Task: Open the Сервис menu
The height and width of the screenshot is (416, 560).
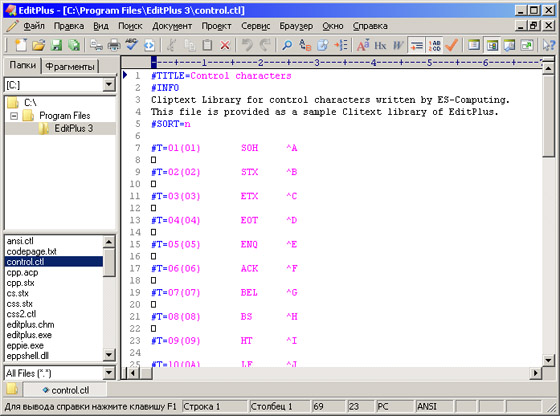Action: point(255,26)
